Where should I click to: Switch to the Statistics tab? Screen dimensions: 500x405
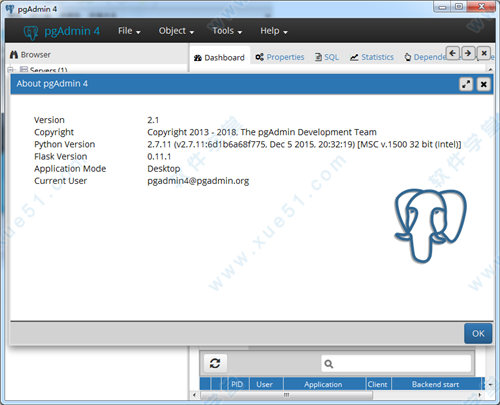pyautogui.click(x=372, y=57)
